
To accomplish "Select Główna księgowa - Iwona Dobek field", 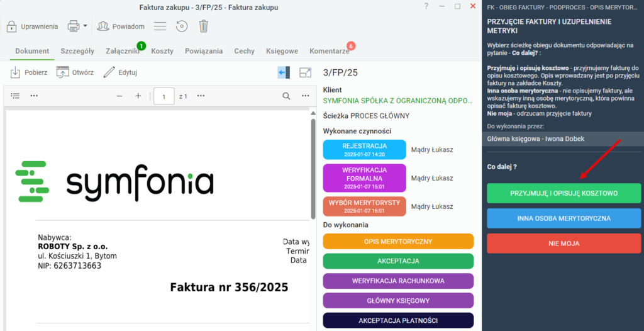I will coord(563,139).
